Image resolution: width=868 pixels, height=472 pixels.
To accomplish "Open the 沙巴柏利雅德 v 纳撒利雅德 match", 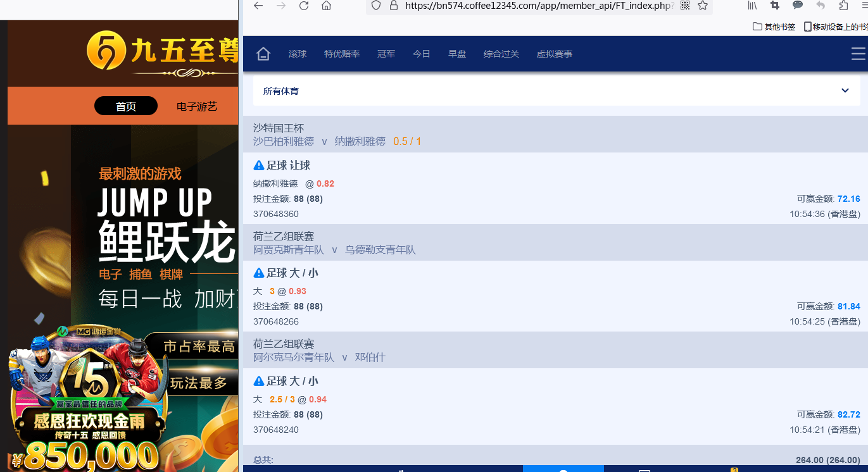I will [319, 141].
